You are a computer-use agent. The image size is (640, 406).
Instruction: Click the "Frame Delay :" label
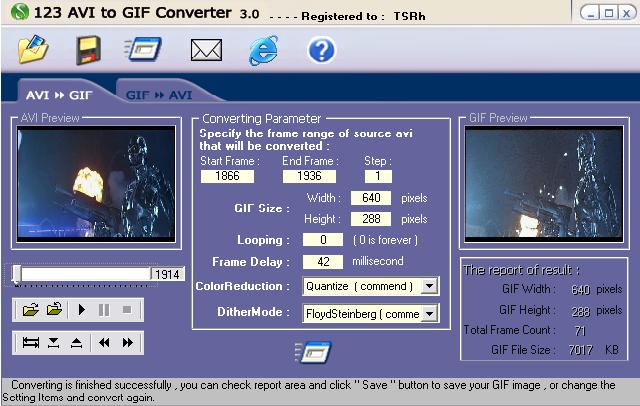251,262
